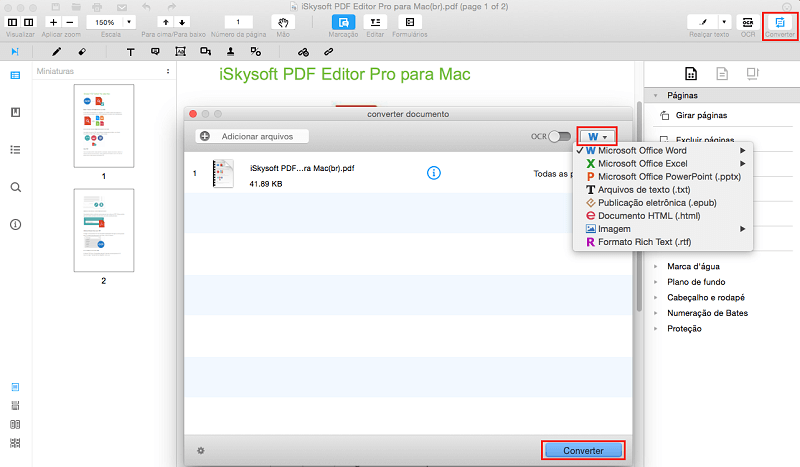Expand Plano de fundo section
Viewport: 800px width, 467px height.
point(656,282)
